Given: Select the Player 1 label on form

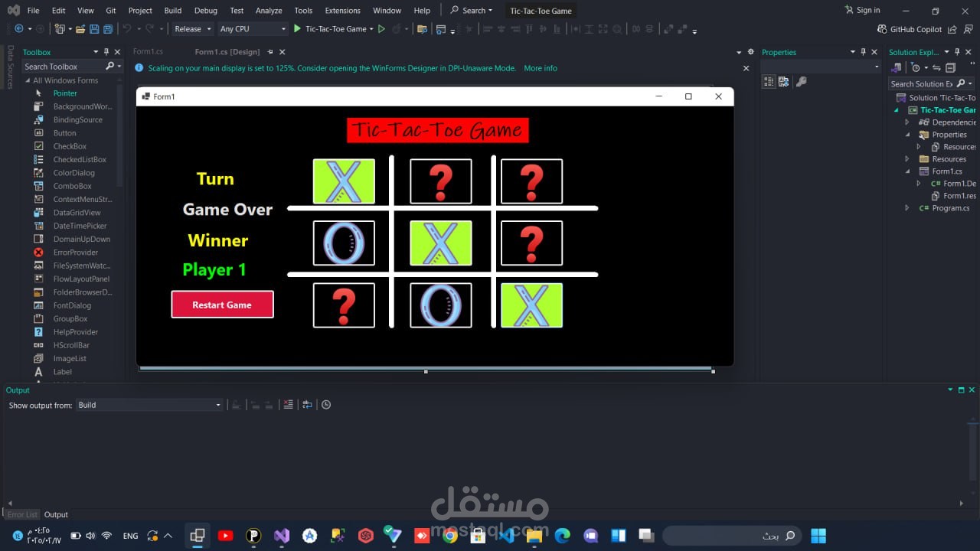Looking at the screenshot, I should (x=214, y=269).
